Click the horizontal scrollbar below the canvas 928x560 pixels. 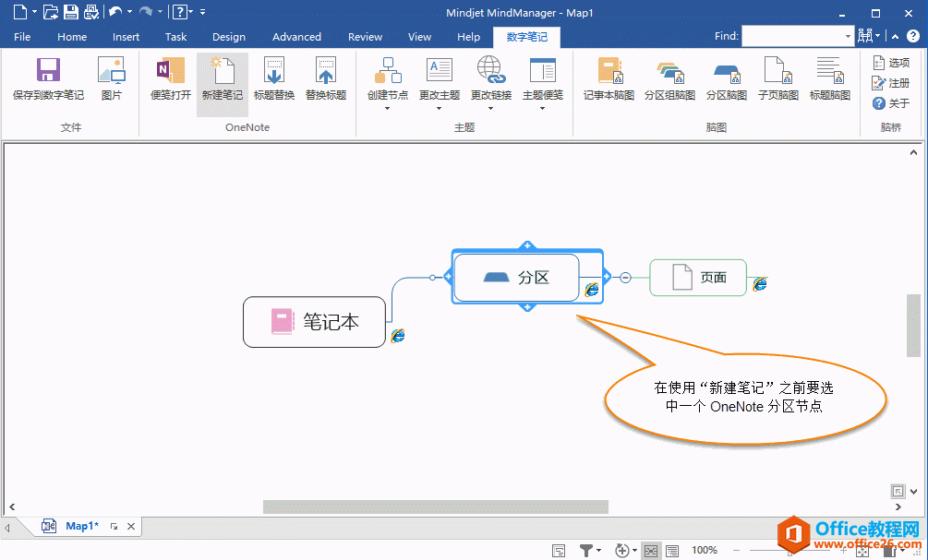[434, 506]
